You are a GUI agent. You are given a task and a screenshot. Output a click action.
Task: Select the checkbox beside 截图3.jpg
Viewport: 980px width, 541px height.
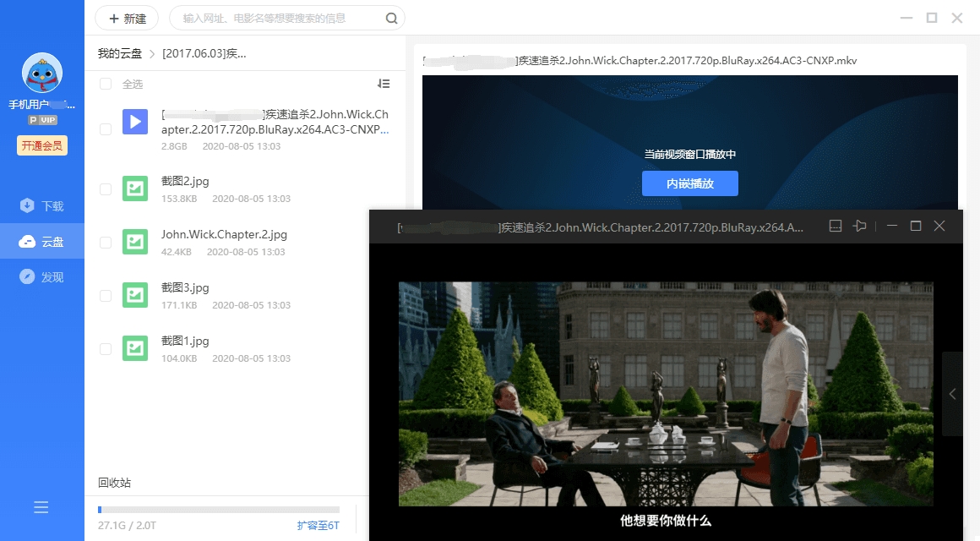pos(106,296)
